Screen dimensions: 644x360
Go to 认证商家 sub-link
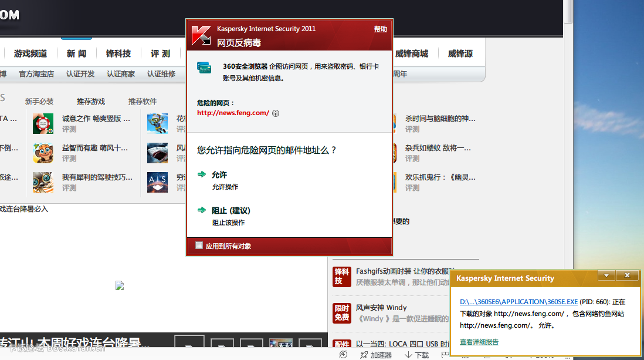[x=121, y=74]
